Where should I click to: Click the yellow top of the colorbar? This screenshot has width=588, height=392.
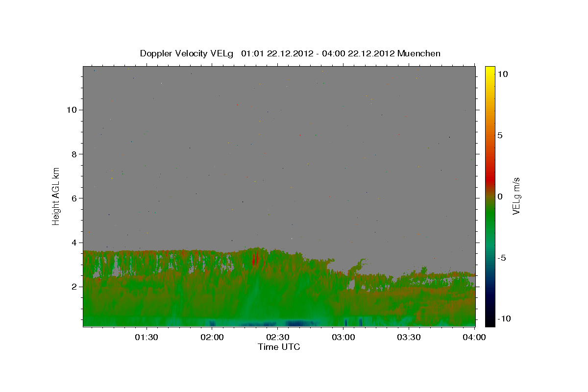point(490,71)
